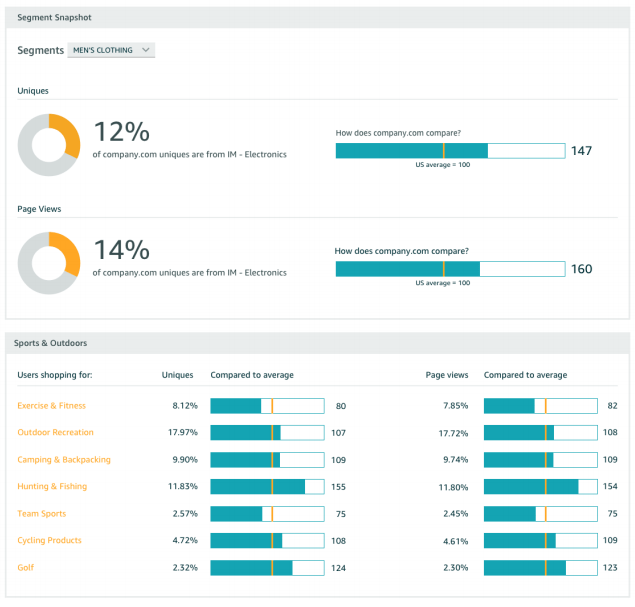Click Exercise & Fitness page views bar showing 82
This screenshot has height=607, width=635.
540,406
